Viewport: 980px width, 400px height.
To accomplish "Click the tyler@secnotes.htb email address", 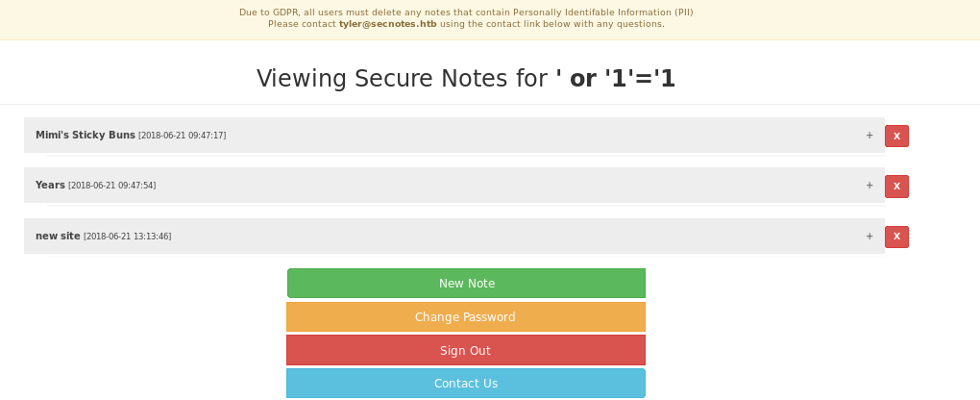I will [x=387, y=25].
